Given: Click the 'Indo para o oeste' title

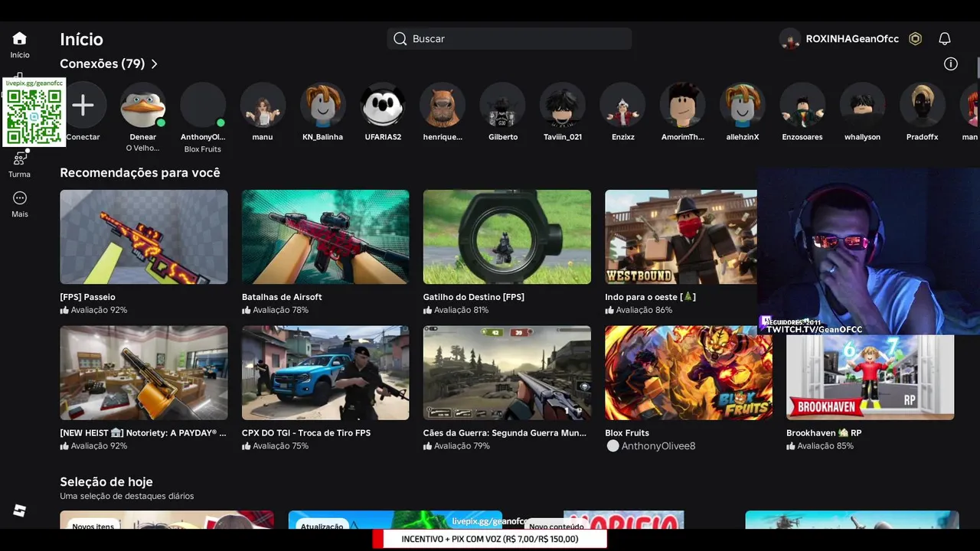Looking at the screenshot, I should coord(650,297).
